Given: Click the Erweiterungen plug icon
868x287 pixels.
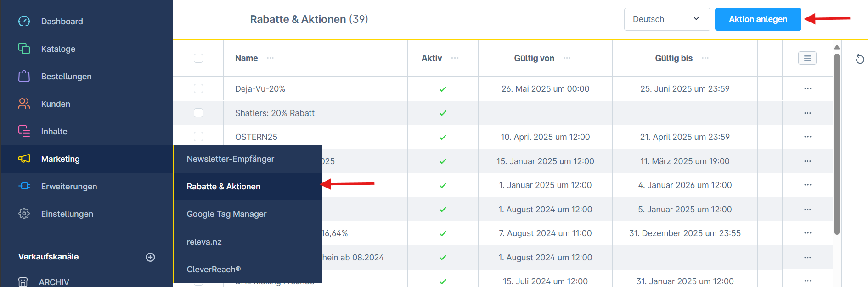Looking at the screenshot, I should pyautogui.click(x=24, y=186).
